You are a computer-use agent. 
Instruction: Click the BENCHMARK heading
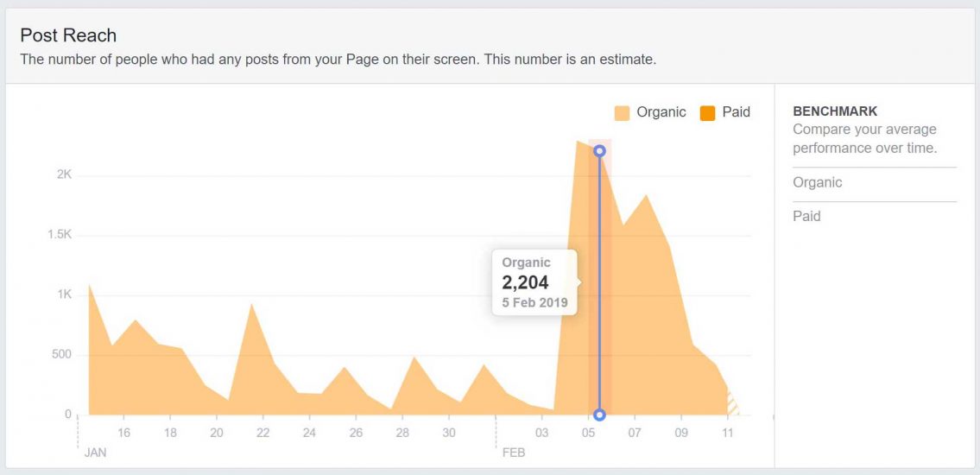click(835, 111)
